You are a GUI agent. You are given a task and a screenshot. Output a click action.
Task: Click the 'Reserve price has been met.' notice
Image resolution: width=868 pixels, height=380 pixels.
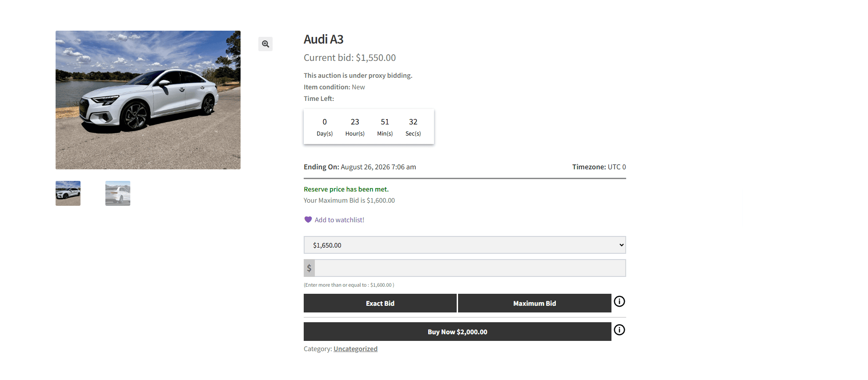346,189
